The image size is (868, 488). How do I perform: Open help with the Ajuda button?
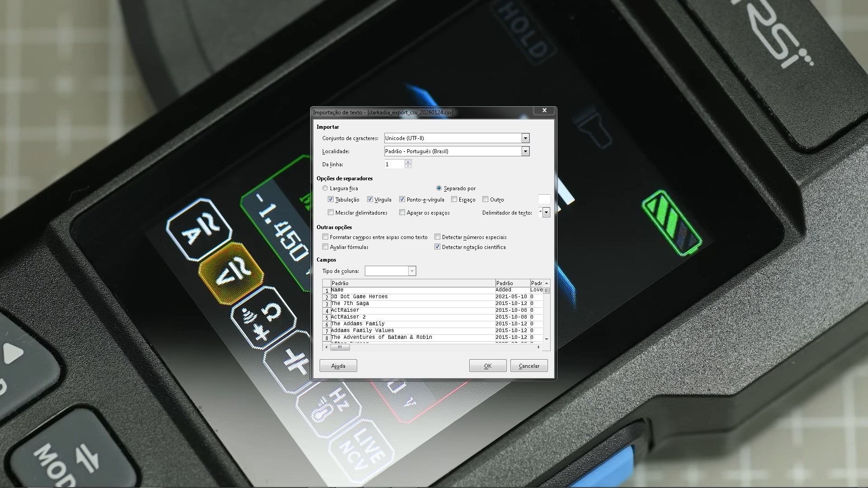(338, 366)
